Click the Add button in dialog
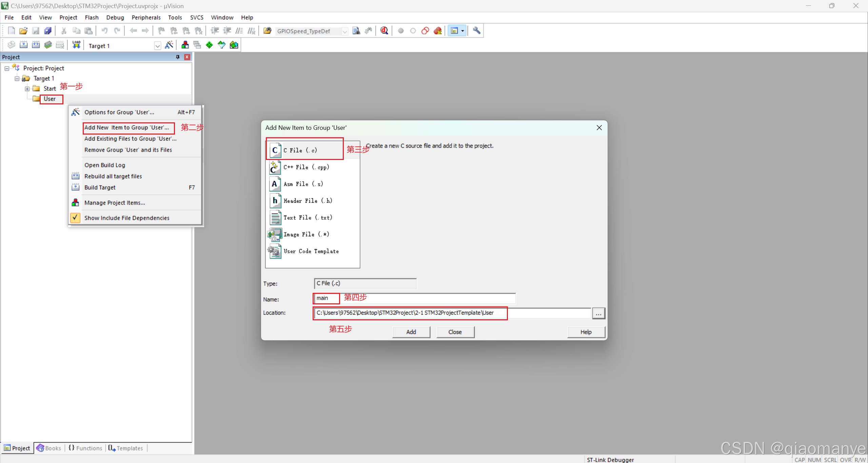Image resolution: width=868 pixels, height=463 pixels. click(411, 332)
